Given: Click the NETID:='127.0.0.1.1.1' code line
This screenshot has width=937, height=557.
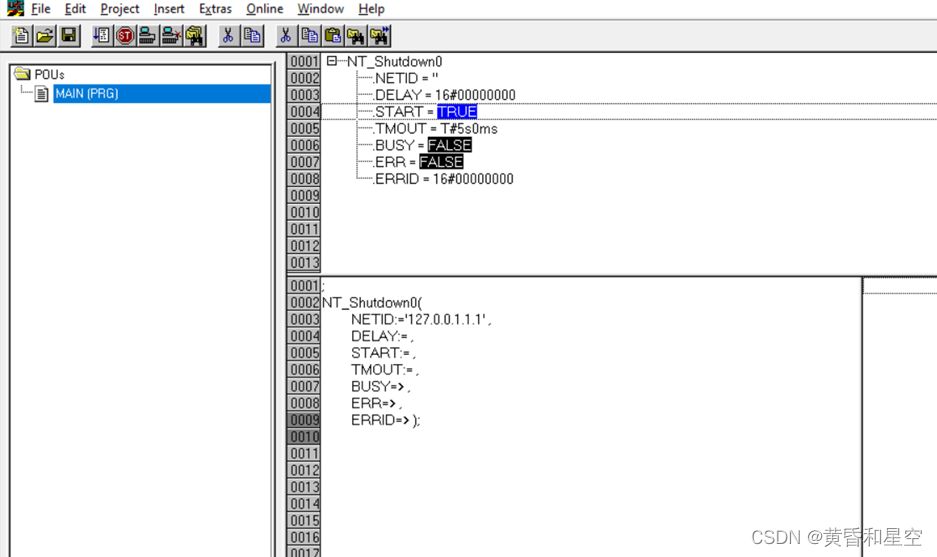Looking at the screenshot, I should coord(421,320).
